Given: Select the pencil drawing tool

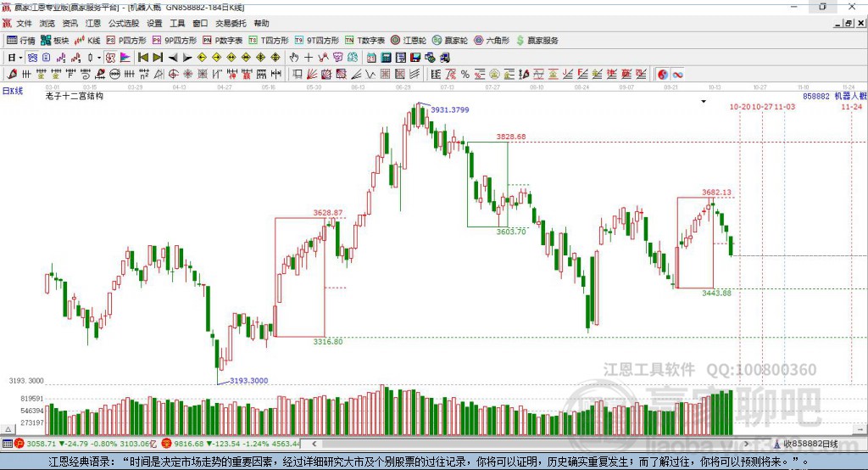Looking at the screenshot, I should 12,75.
